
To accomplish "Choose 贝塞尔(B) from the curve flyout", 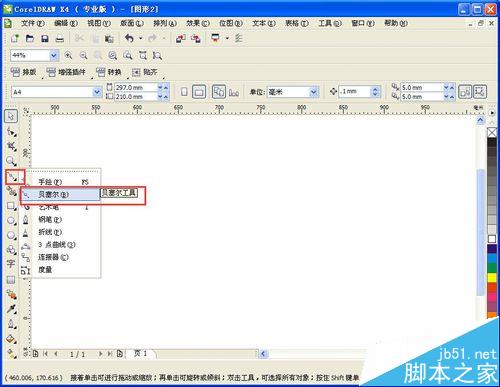I will [60, 195].
